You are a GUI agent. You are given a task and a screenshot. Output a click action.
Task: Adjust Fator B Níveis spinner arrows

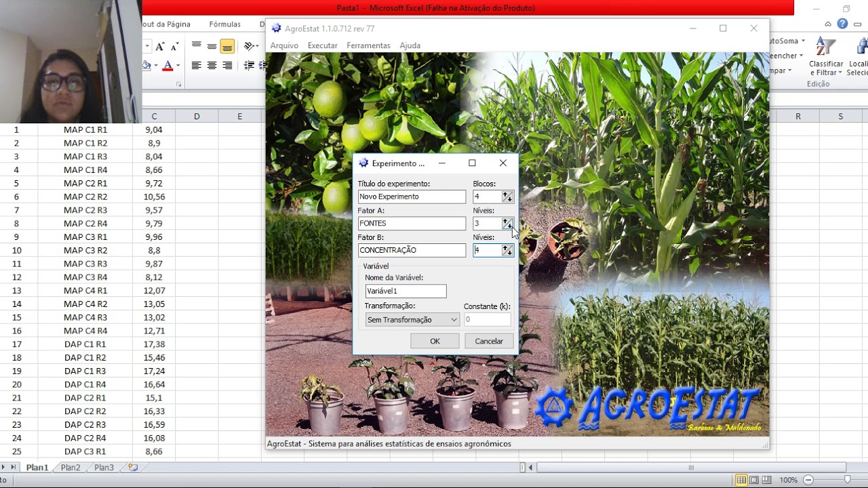pyautogui.click(x=507, y=250)
